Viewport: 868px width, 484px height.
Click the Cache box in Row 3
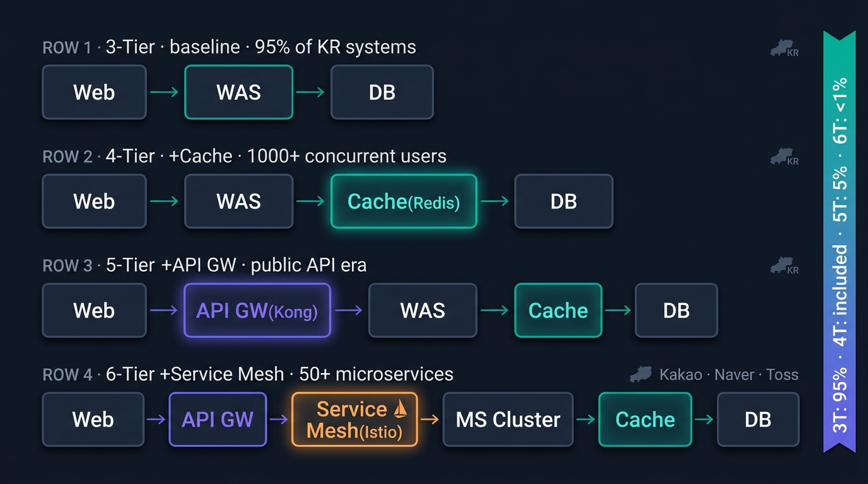coord(558,310)
